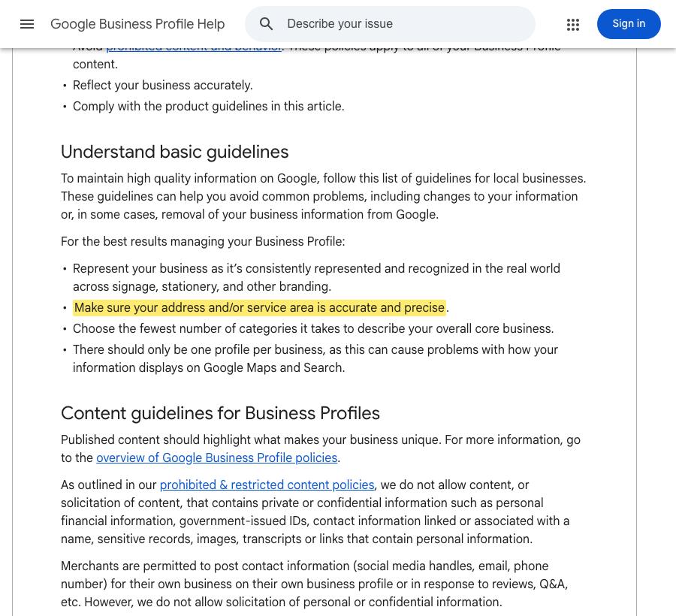Image resolution: width=676 pixels, height=616 pixels.
Task: Click 'Choose the fewest number of categories' bullet
Action: pyautogui.click(x=313, y=328)
